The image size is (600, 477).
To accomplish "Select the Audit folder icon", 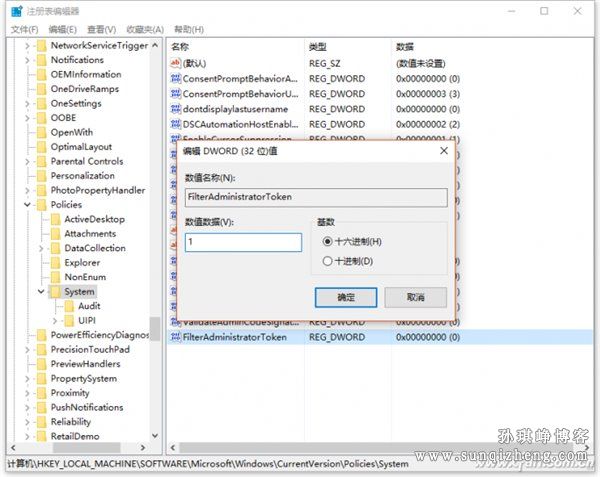I will [x=69, y=306].
